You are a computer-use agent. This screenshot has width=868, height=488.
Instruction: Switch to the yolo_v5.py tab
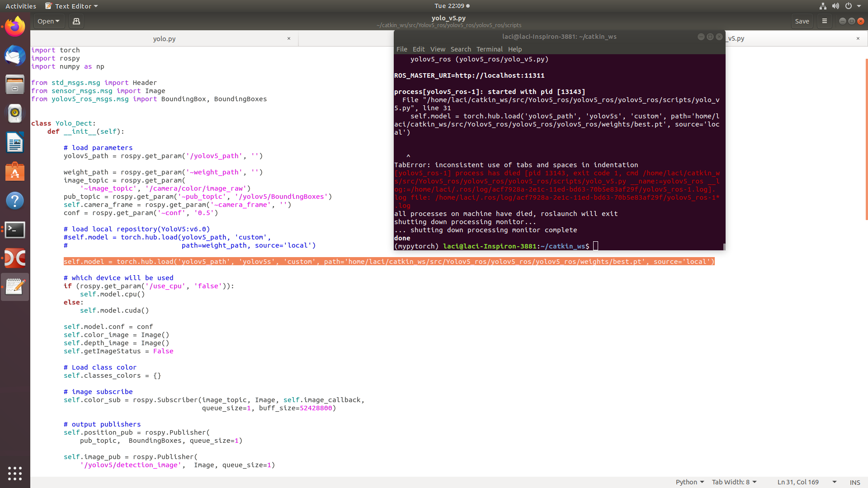pos(736,38)
